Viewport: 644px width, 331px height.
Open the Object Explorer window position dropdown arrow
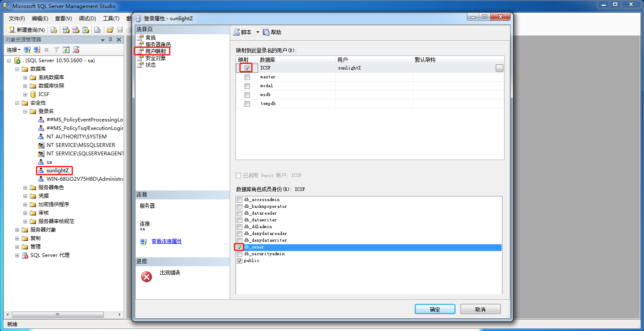click(x=103, y=40)
